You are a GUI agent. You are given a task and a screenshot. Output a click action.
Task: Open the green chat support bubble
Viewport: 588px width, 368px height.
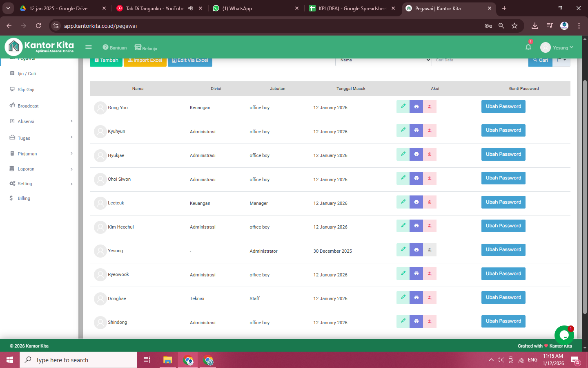pos(564,335)
